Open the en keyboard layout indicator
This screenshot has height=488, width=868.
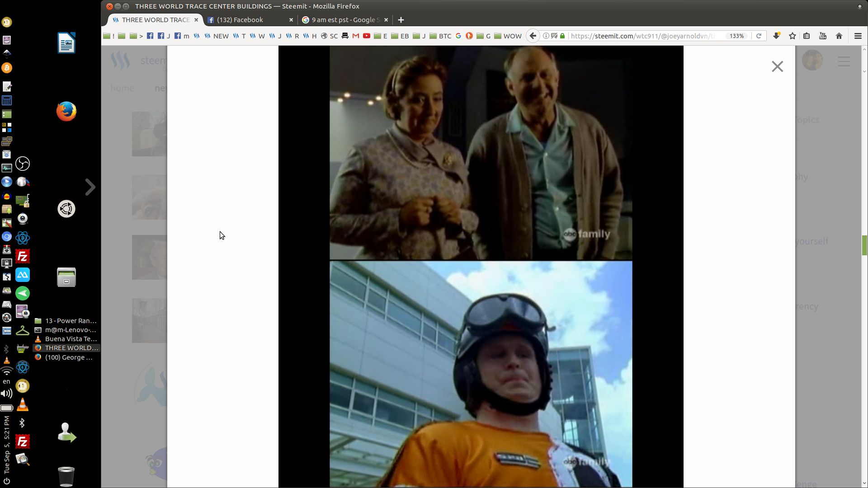click(6, 381)
